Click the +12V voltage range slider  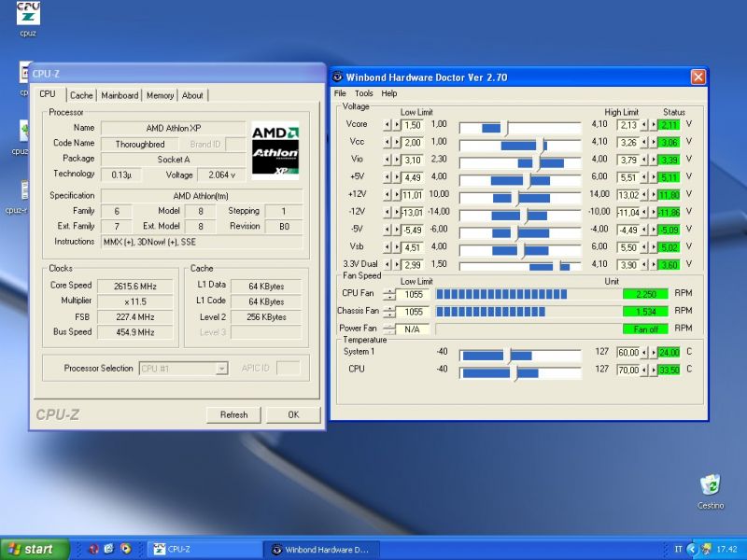(520, 198)
